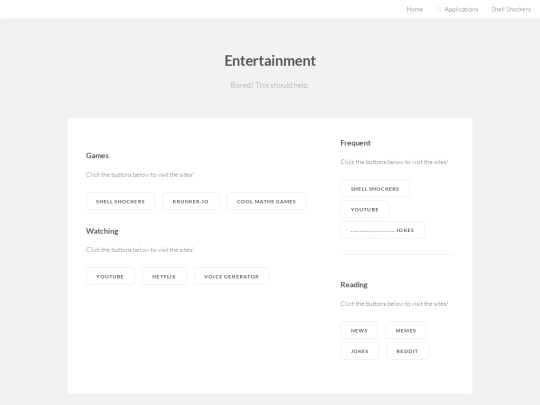Click the Netflix button
Image resolution: width=540 pixels, height=405 pixels.
pyautogui.click(x=164, y=276)
